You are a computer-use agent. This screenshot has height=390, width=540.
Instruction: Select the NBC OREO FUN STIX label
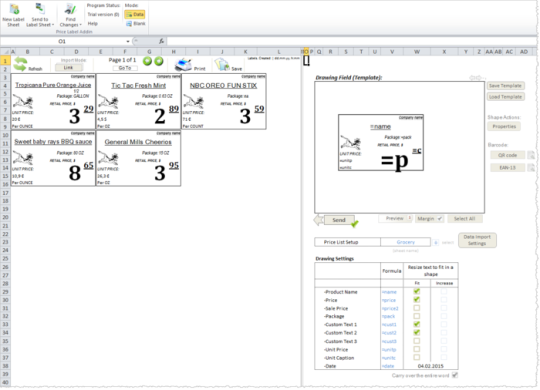224,102
